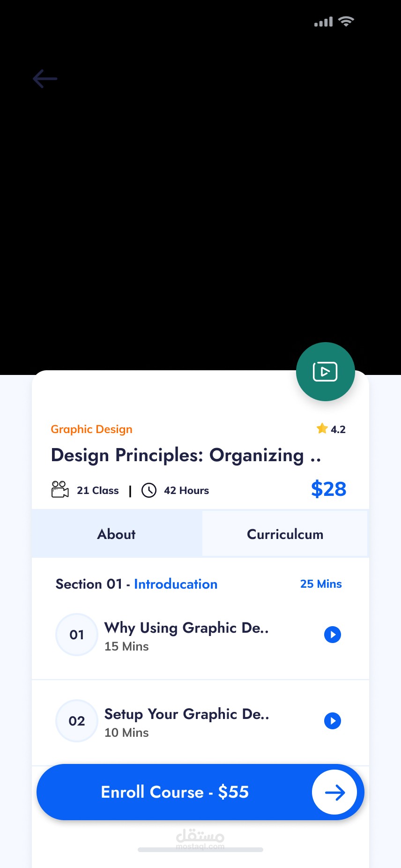This screenshot has width=401, height=868.
Task: Click the star rating icon
Action: (322, 428)
